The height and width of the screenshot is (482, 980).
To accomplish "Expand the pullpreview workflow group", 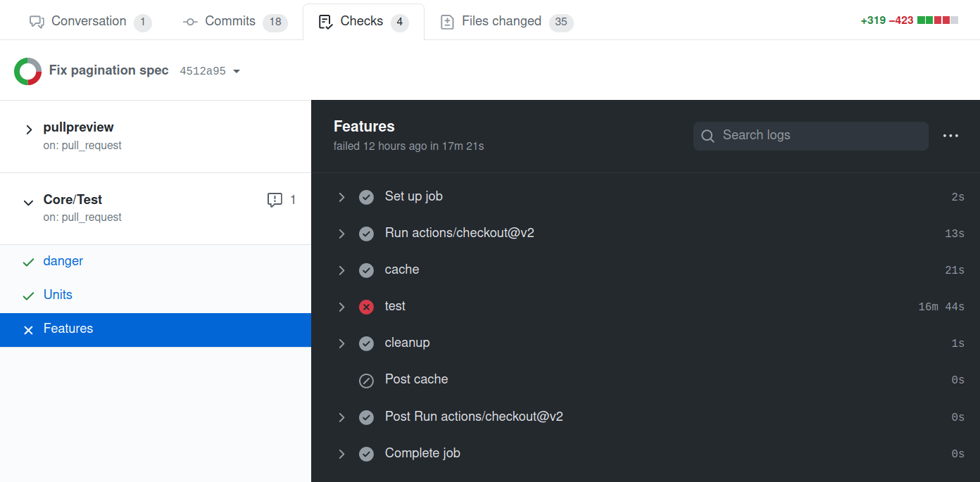I will point(29,129).
